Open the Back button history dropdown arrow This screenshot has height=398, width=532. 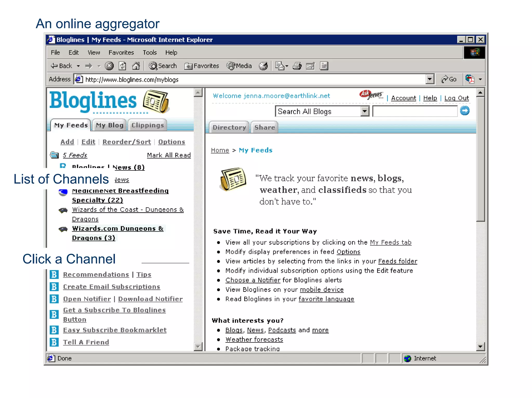point(78,66)
